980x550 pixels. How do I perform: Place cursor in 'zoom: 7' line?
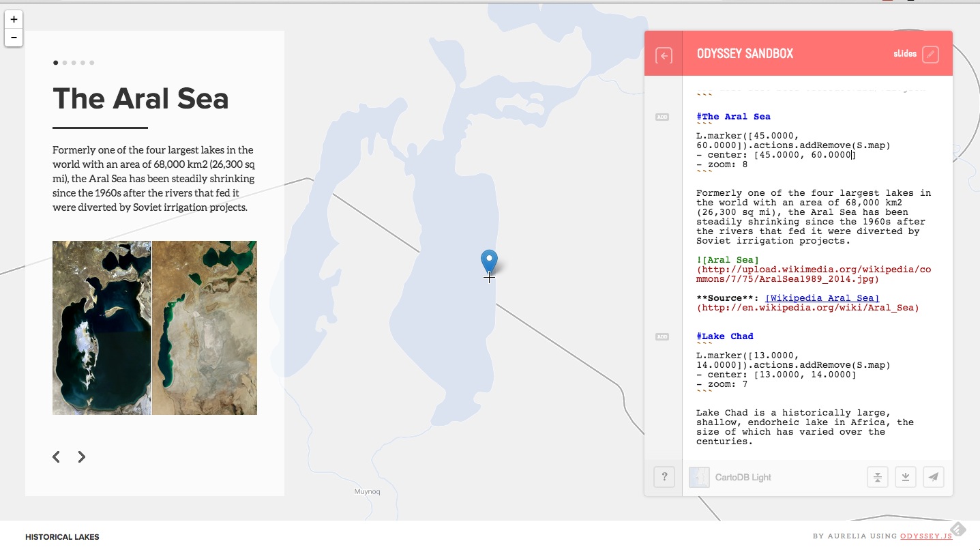coord(722,384)
